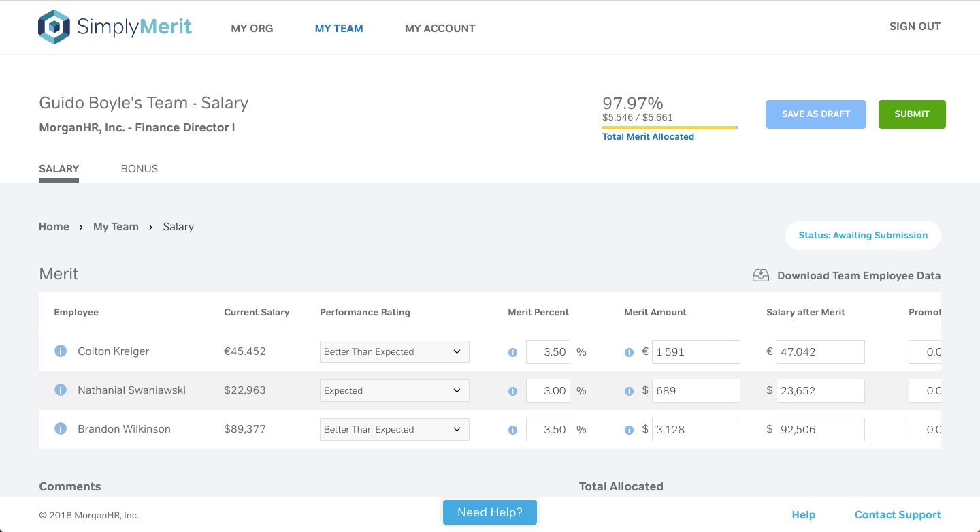This screenshot has height=532, width=980.
Task: View info for Brandon Wilkinson via his info icon
Action: click(x=60, y=428)
